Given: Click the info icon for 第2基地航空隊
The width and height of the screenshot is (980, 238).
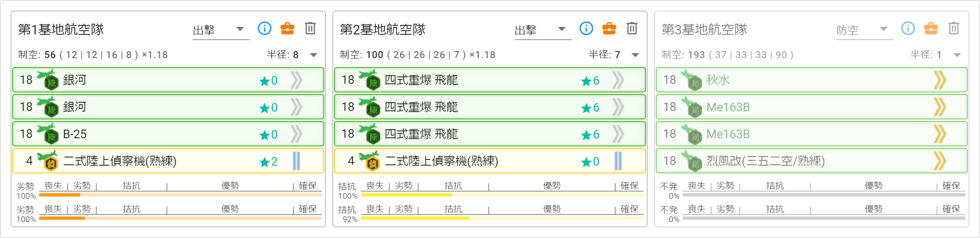Looking at the screenshot, I should (586, 29).
